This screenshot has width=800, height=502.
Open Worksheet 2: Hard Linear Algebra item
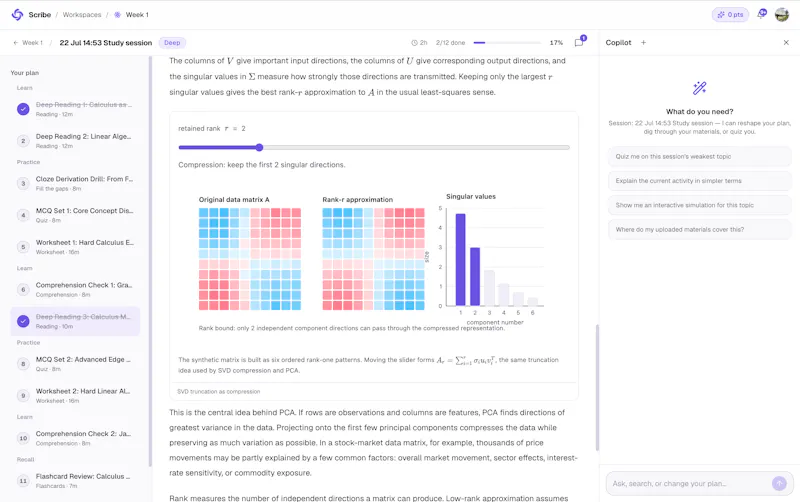click(x=76, y=395)
